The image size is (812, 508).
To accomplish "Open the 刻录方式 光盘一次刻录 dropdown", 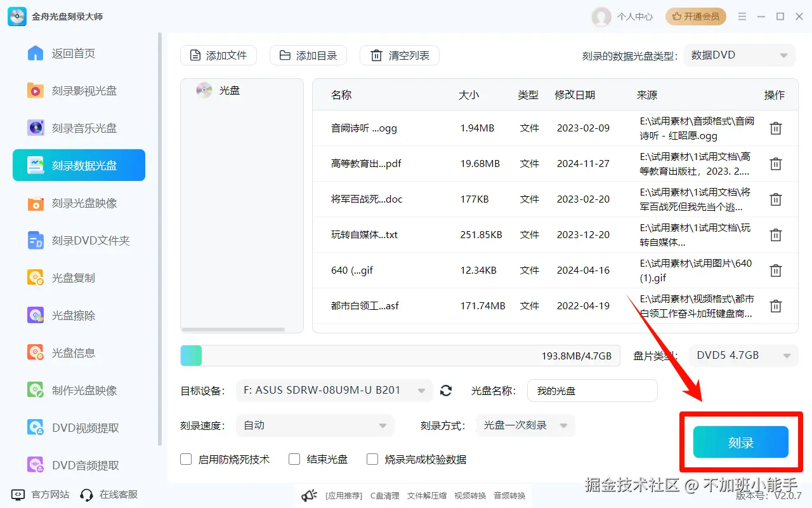I will tap(525, 425).
